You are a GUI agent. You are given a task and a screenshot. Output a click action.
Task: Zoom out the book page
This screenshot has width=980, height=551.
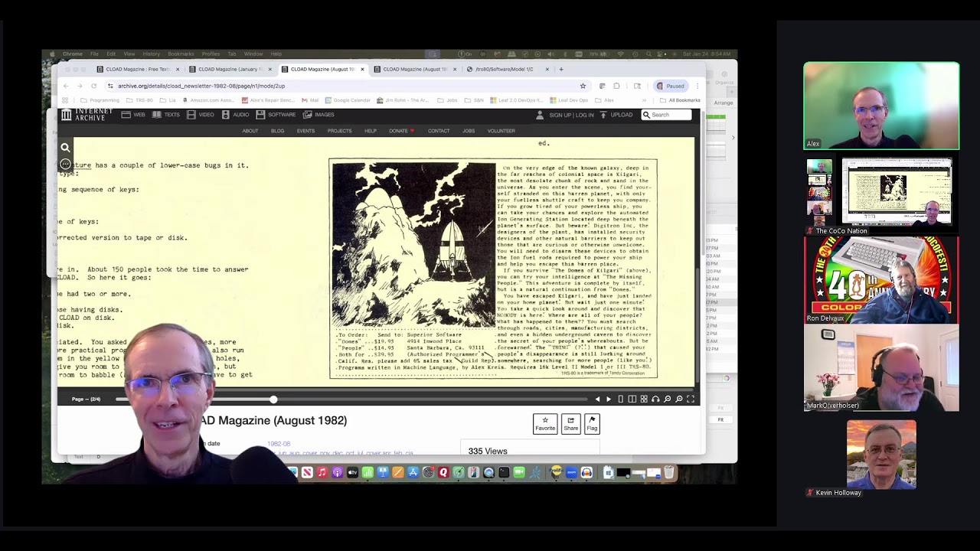click(x=668, y=399)
